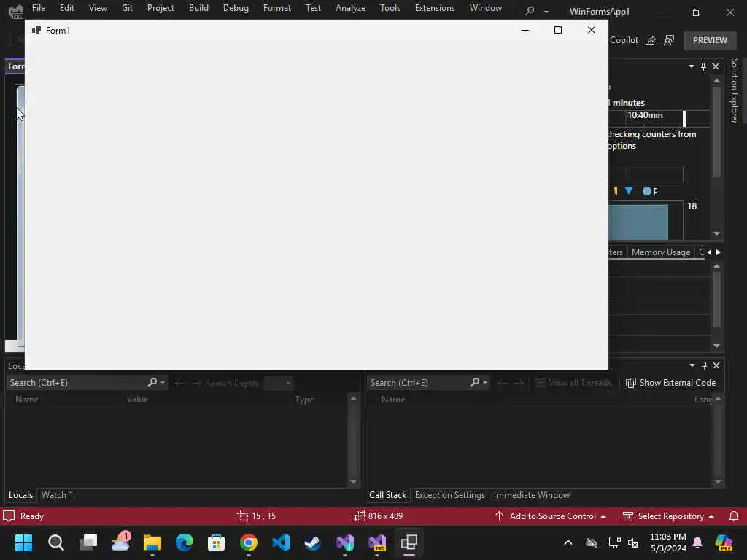This screenshot has width=747, height=560.
Task: Open the Git menu
Action: coord(127,8)
